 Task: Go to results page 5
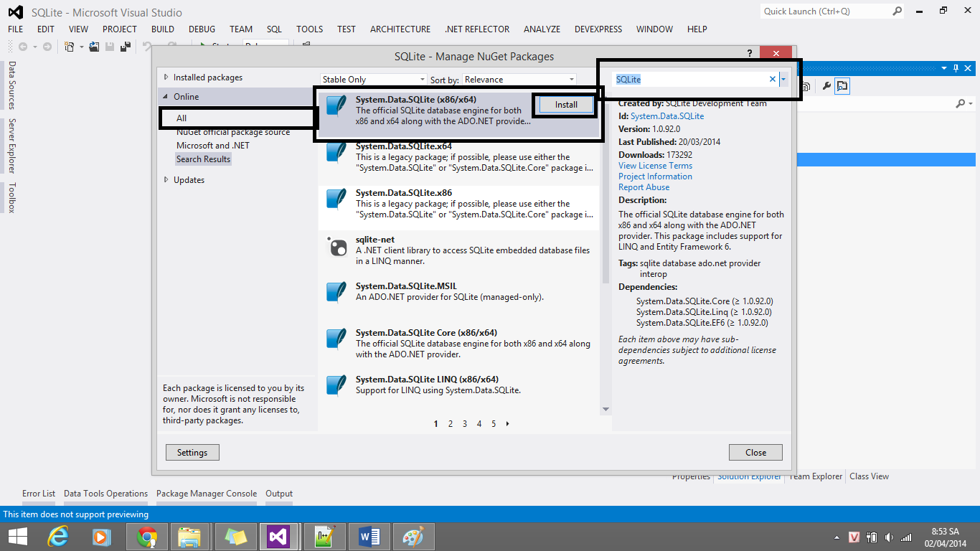point(494,424)
